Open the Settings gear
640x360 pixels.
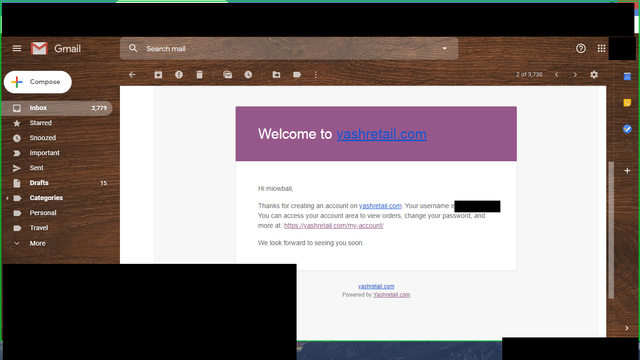click(594, 75)
